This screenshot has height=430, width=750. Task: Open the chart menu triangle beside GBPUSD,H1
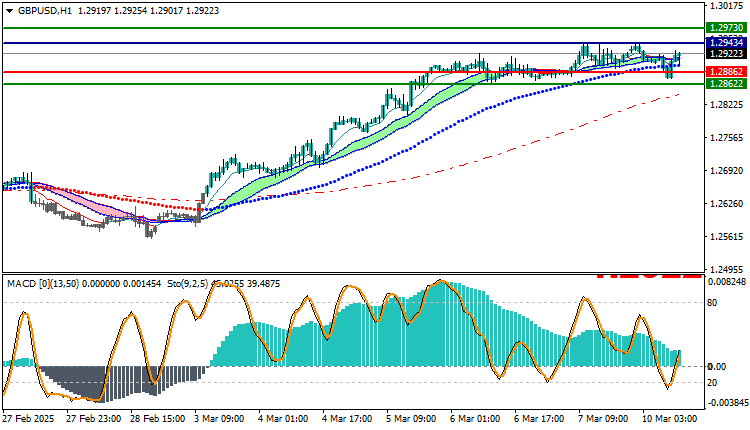coord(10,11)
